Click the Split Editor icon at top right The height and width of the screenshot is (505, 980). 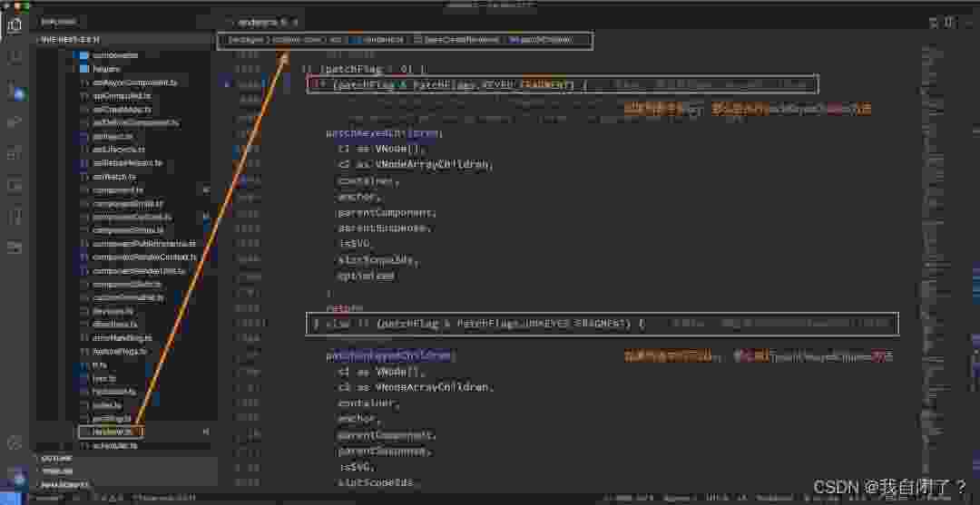(x=949, y=23)
